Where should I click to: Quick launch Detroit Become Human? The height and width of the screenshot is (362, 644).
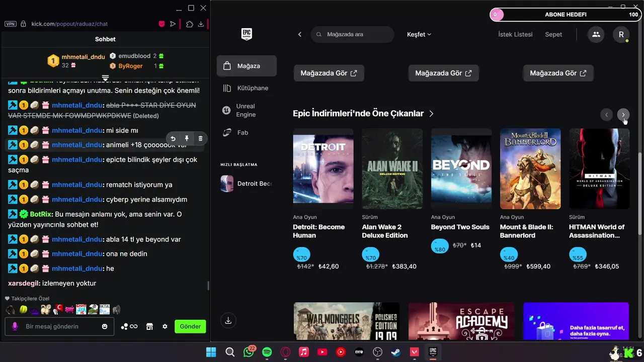247,184
